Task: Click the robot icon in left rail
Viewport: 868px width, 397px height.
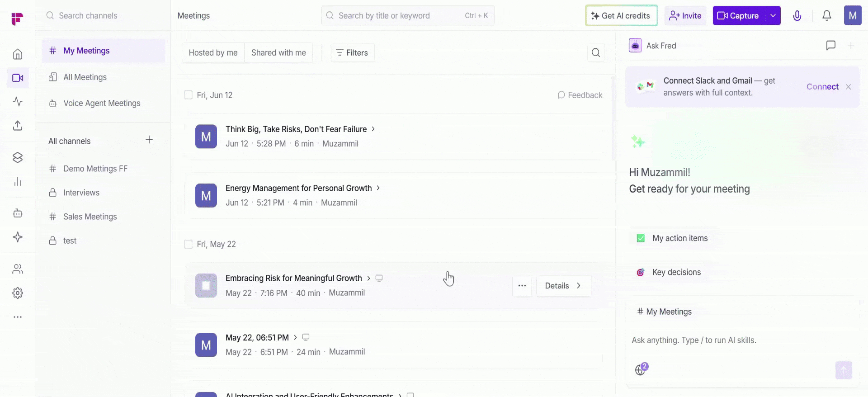Action: point(18,213)
